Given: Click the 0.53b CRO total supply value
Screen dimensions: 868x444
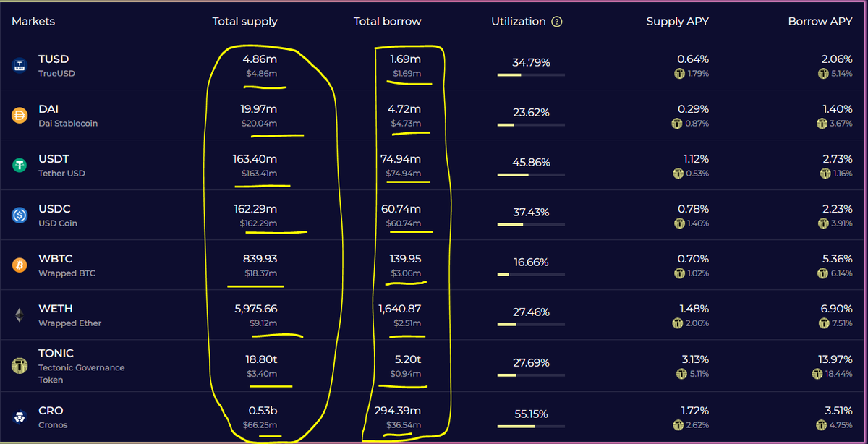Looking at the screenshot, I should pyautogui.click(x=263, y=411).
